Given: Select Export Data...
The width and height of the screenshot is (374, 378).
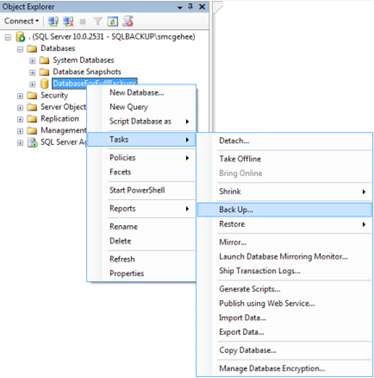Looking at the screenshot, I should pos(284,332).
